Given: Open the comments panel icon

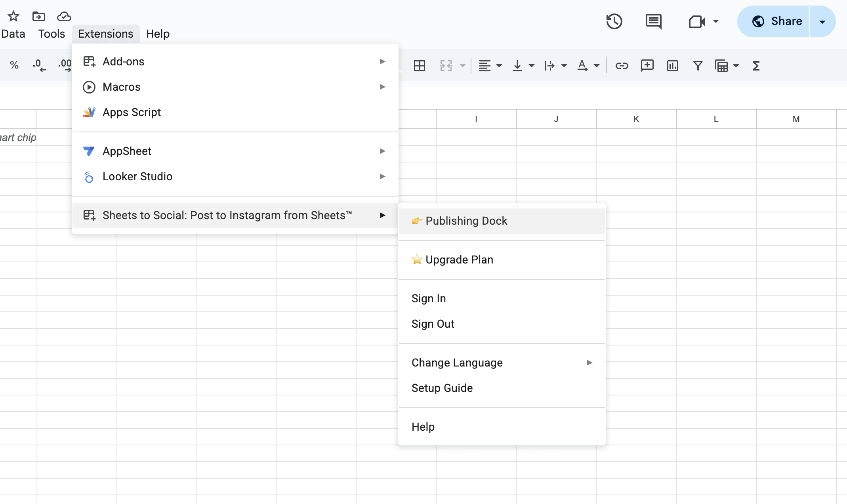Looking at the screenshot, I should pos(653,21).
